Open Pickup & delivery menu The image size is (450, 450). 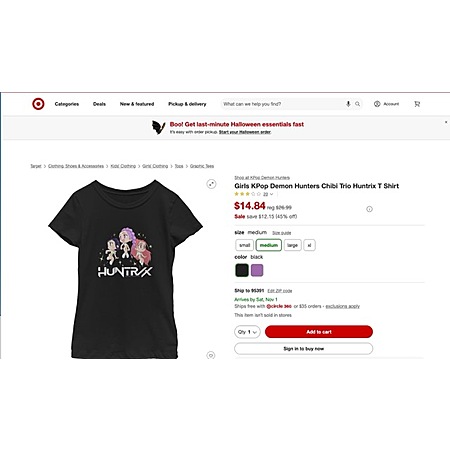click(187, 104)
